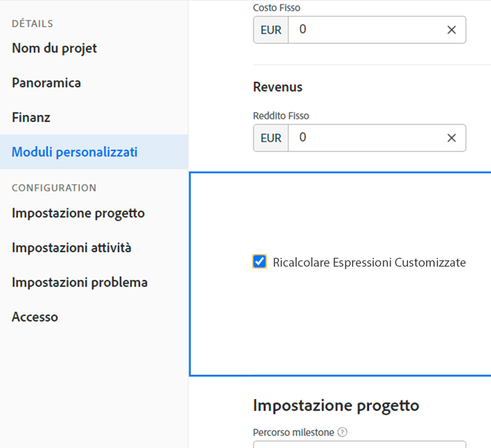
Task: Clear the Costo Fisso field value
Action: (451, 30)
